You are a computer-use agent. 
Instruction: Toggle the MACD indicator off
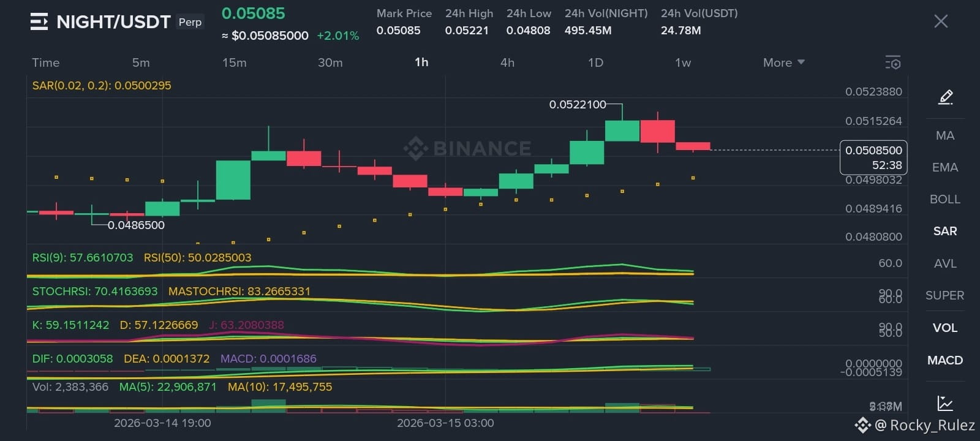[x=945, y=360]
